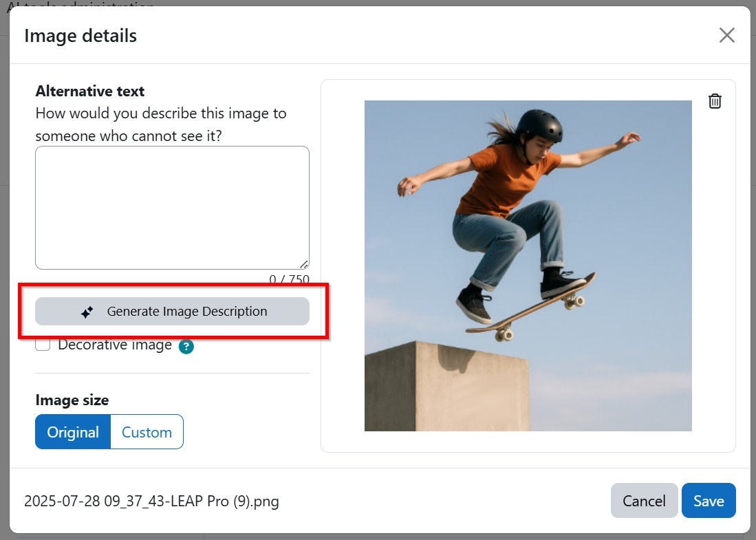Viewport: 756px width, 540px height.
Task: Click Generate Image Description button
Action: (172, 312)
